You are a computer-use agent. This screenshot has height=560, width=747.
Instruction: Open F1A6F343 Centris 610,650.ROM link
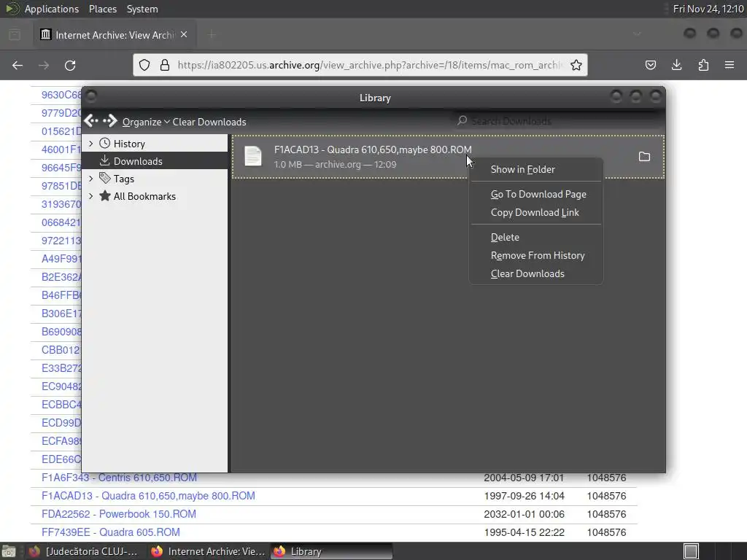119,478
